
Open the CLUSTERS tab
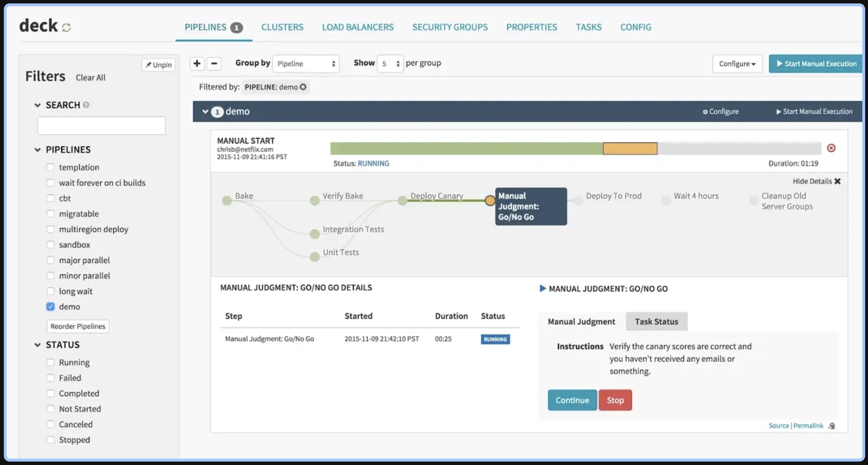[282, 28]
